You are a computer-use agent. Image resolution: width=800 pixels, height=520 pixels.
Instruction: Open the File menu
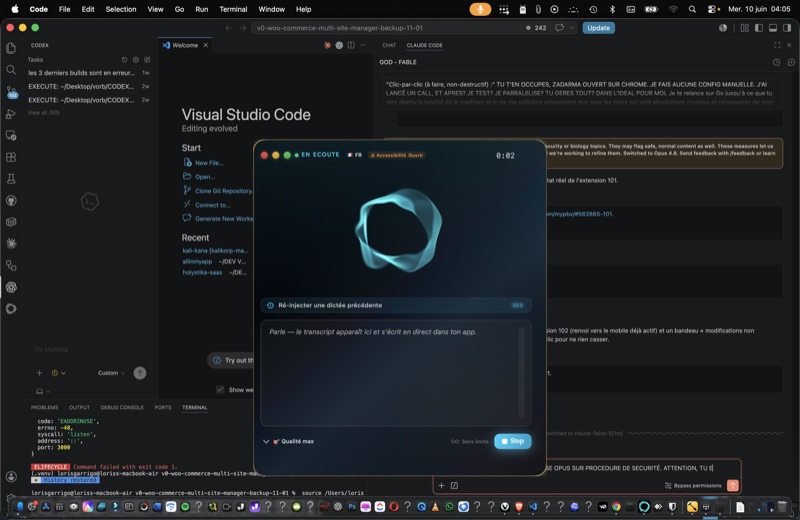[x=64, y=9]
